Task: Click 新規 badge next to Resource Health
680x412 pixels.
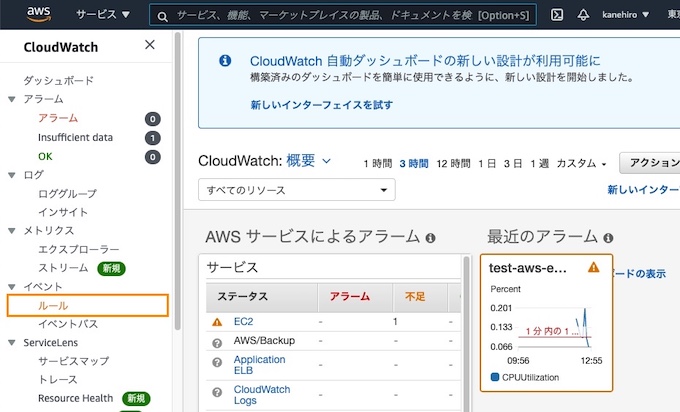Action: tap(136, 398)
